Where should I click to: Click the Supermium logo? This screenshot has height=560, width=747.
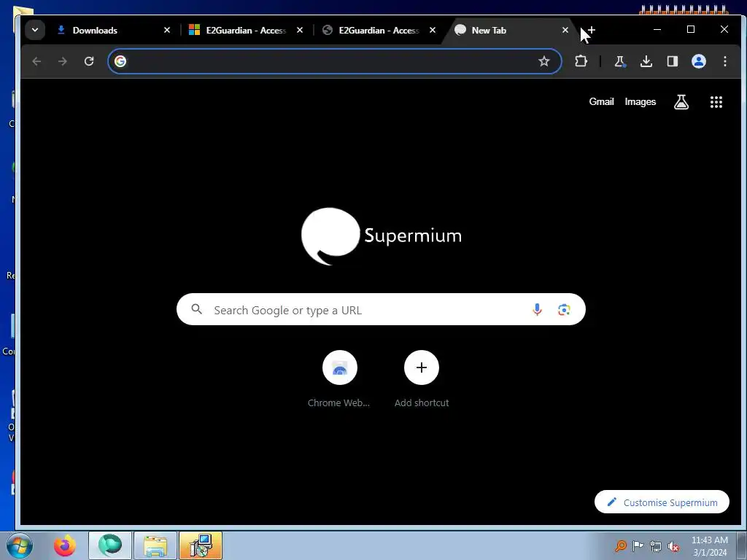coord(381,236)
